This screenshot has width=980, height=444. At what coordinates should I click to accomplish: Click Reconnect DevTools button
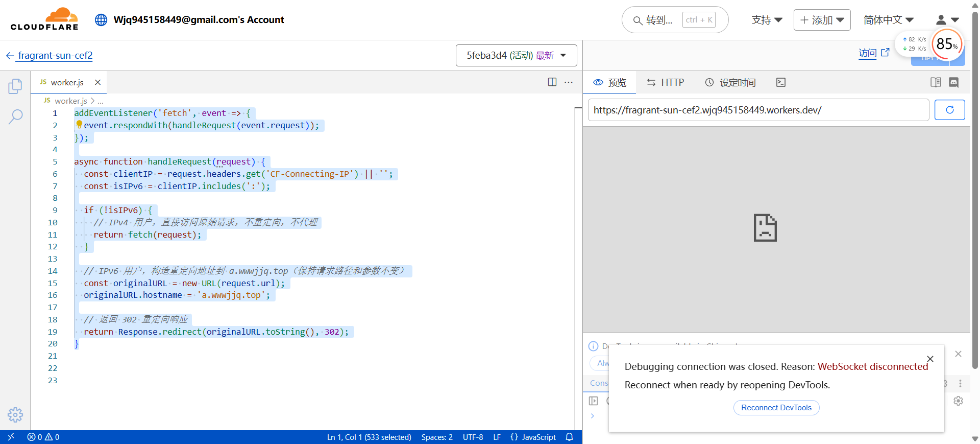[x=776, y=408]
